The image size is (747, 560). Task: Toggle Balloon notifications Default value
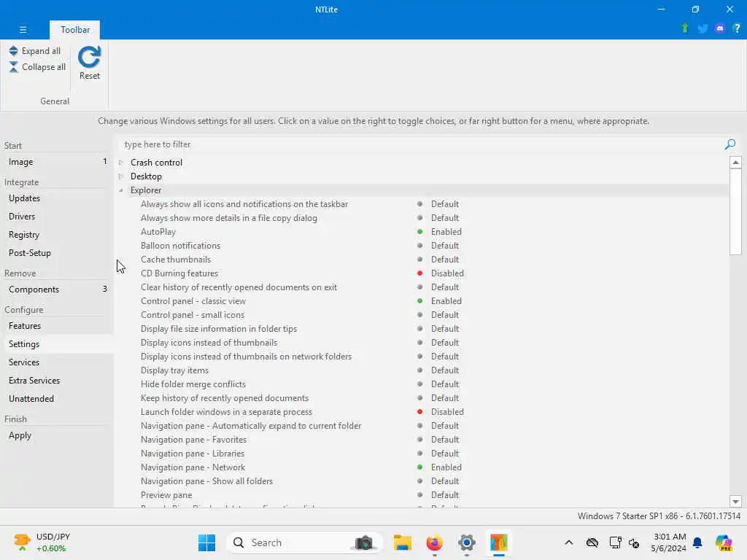pos(444,246)
